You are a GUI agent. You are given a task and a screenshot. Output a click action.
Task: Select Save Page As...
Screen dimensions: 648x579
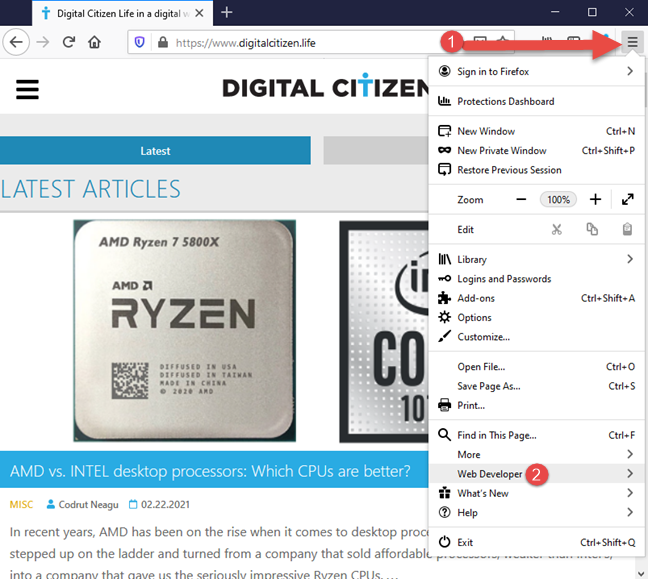coord(536,386)
